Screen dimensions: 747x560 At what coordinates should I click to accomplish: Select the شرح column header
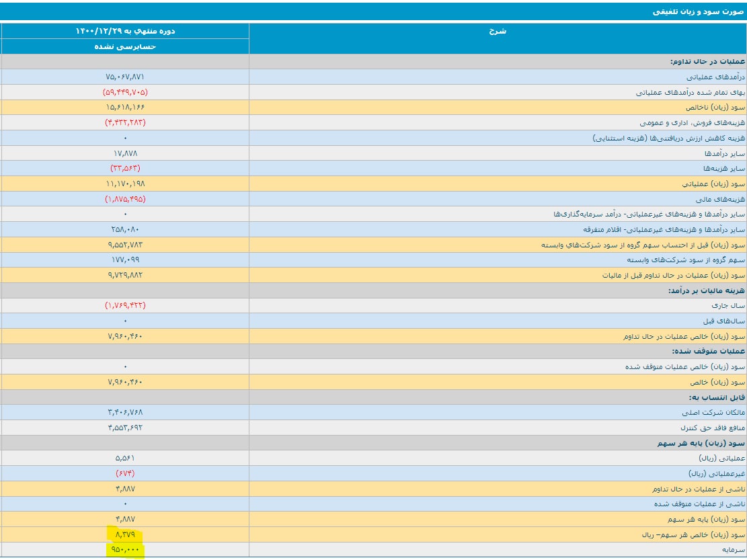point(498,32)
